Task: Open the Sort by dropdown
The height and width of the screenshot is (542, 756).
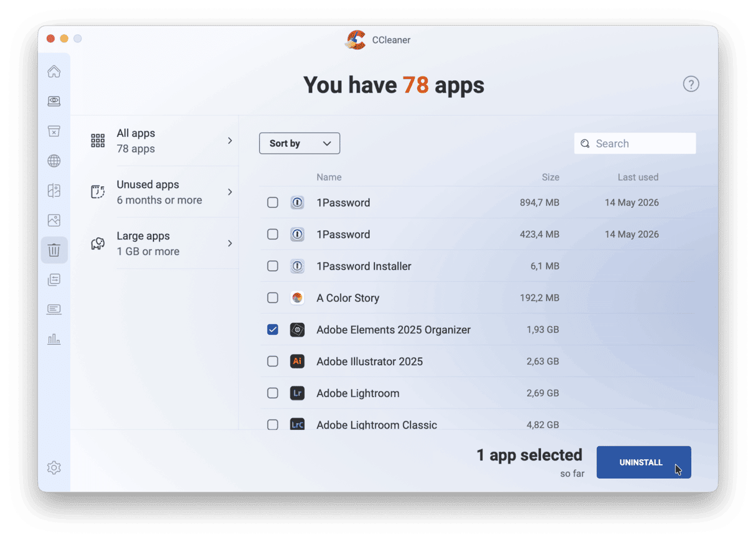Action: [x=300, y=143]
